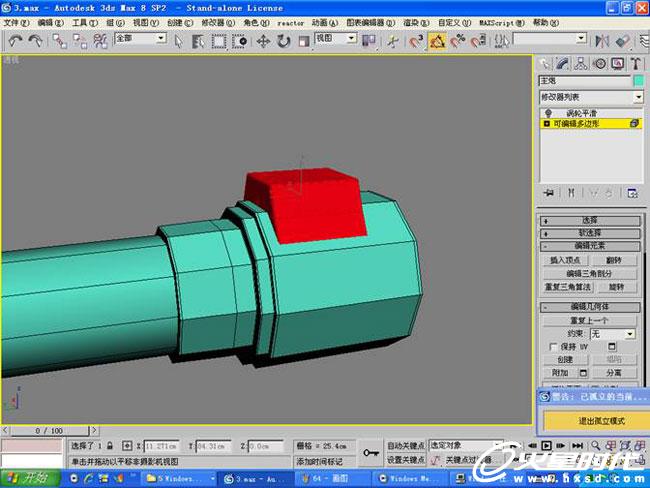Open the 视图 menu
This screenshot has height=488, width=650.
pos(146,22)
